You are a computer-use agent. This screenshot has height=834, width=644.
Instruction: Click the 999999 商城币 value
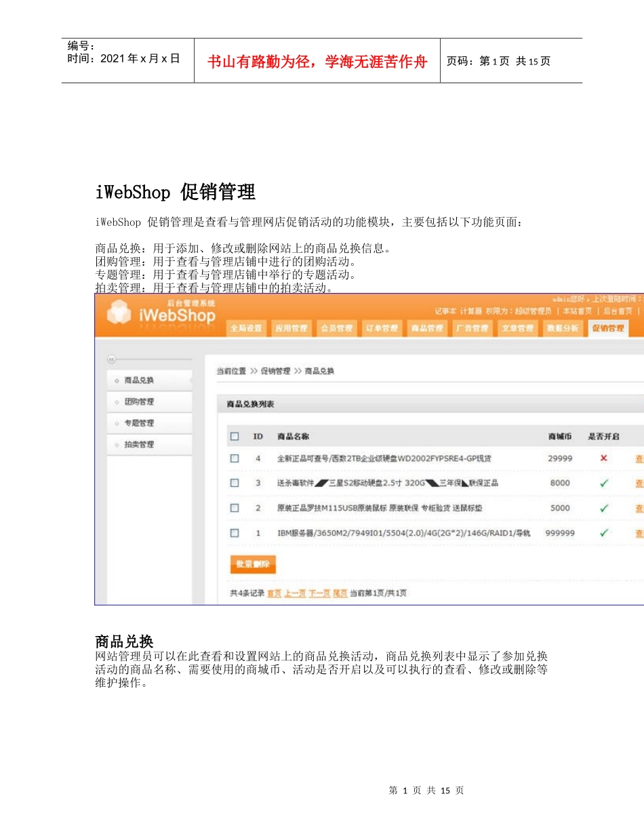(x=560, y=533)
